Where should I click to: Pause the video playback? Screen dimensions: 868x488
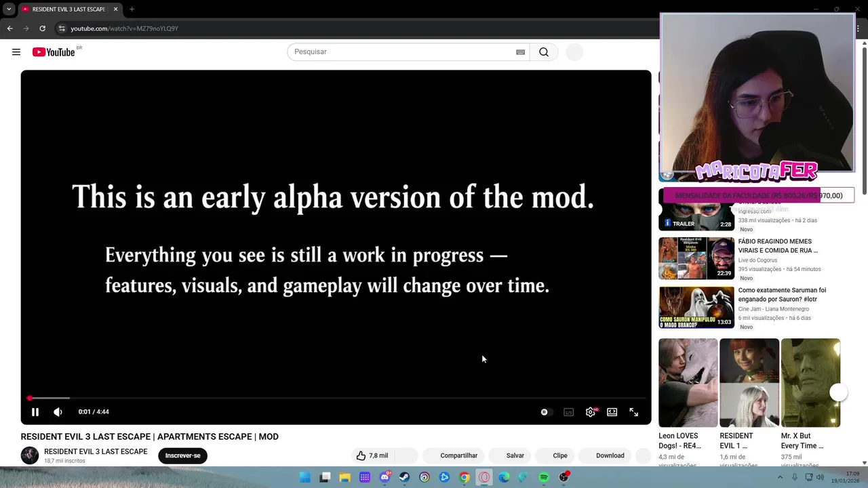[35, 411]
